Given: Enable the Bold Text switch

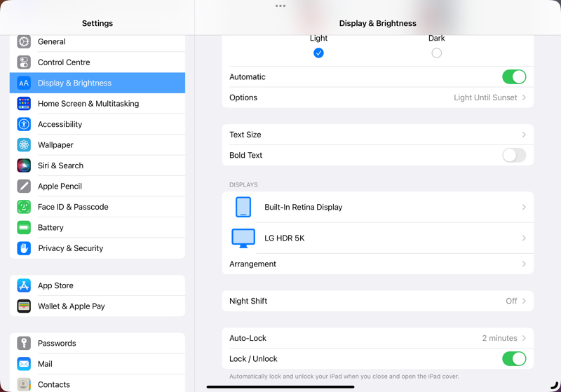Looking at the screenshot, I should (513, 156).
